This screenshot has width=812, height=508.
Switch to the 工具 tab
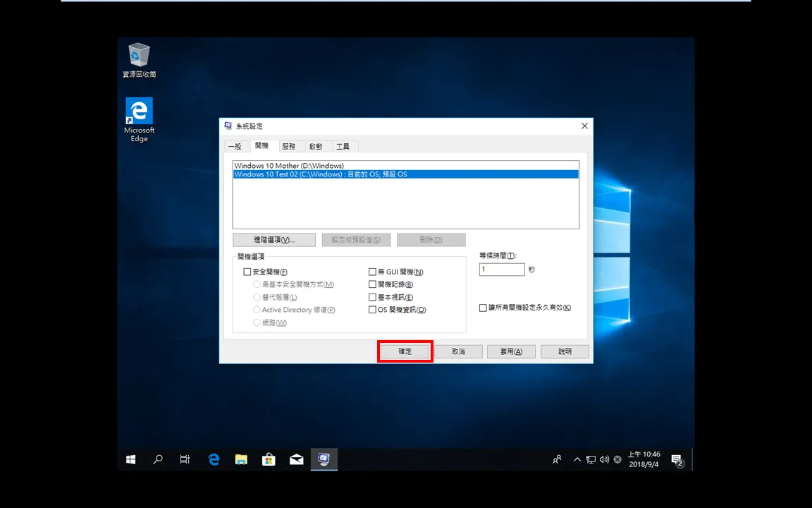coord(343,147)
